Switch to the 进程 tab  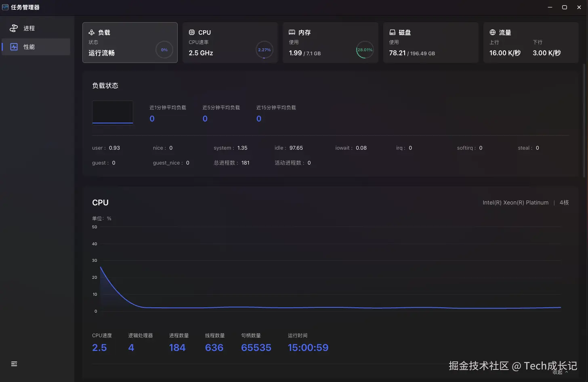[x=28, y=28]
